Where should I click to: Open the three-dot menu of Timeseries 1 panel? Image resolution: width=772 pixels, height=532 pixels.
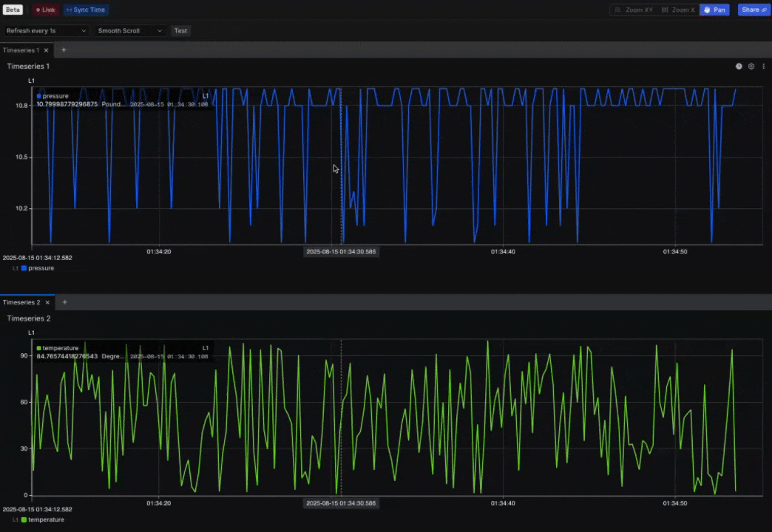764,66
